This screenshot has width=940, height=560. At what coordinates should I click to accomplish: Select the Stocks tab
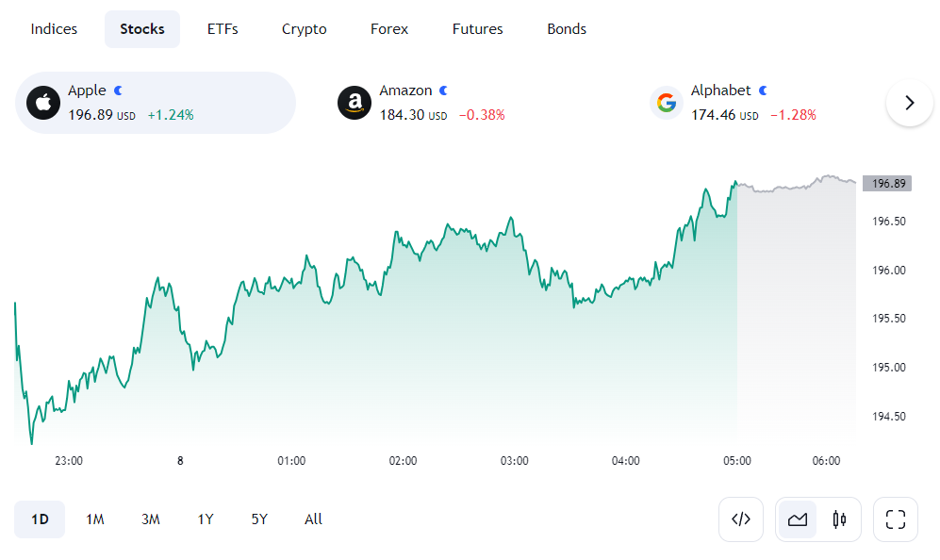click(142, 29)
